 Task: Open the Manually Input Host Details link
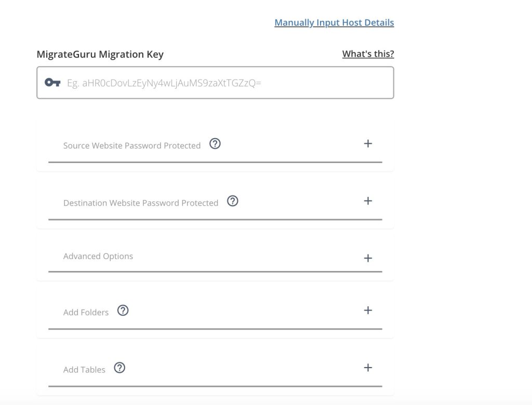click(x=334, y=23)
